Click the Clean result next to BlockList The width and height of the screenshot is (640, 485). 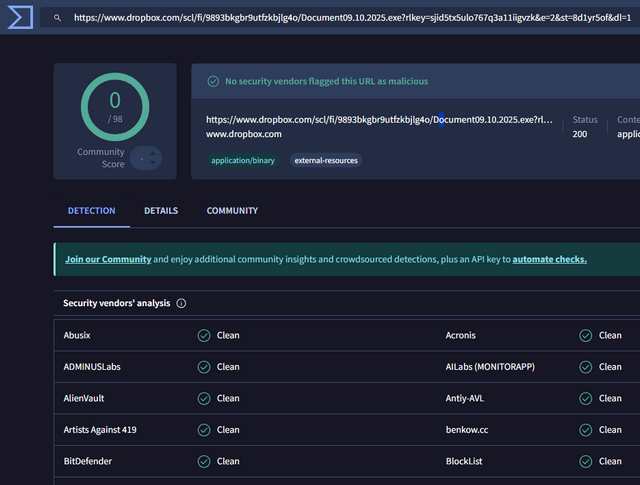coord(610,461)
